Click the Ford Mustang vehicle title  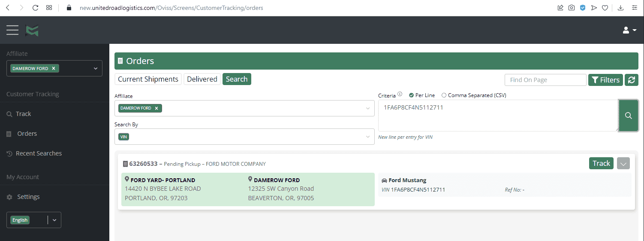[x=407, y=180]
